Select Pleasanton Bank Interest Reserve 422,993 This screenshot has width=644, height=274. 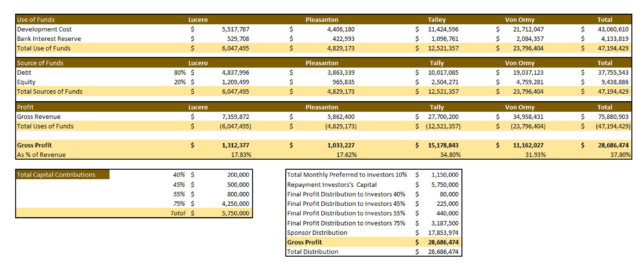coord(343,39)
